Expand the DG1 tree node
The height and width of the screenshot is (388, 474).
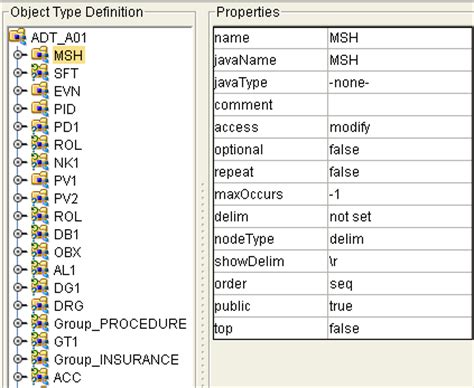(x=18, y=287)
